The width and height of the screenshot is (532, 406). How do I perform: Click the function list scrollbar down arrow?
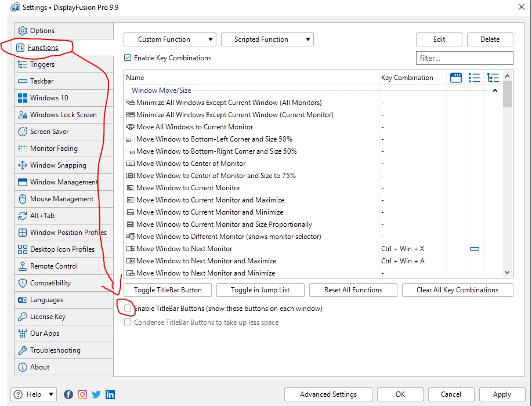(507, 273)
